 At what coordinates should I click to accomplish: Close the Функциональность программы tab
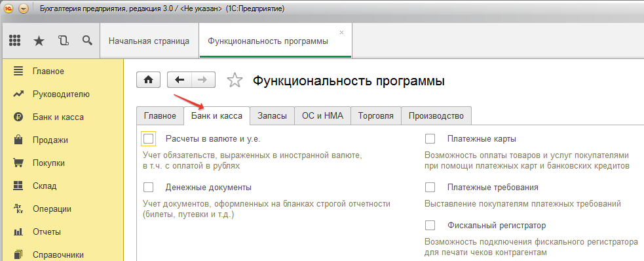pos(342,33)
